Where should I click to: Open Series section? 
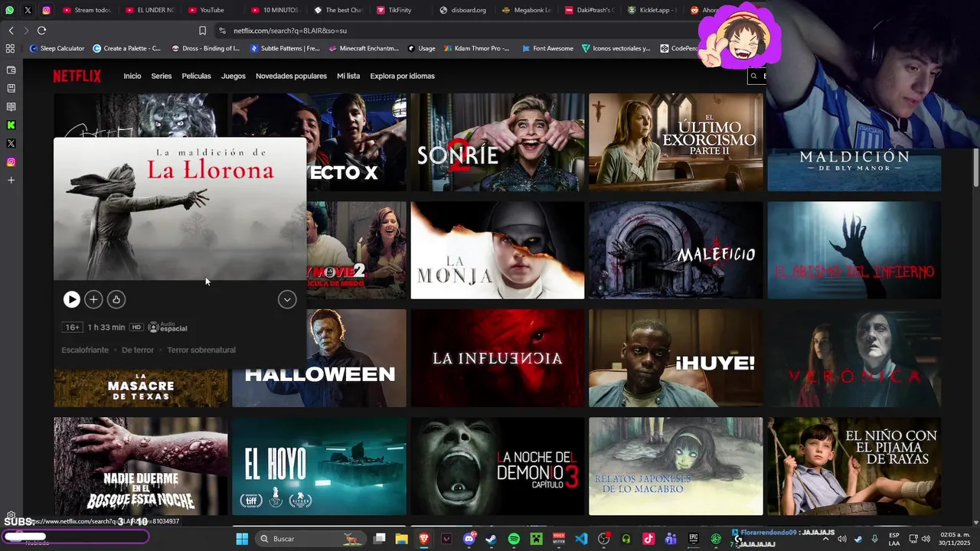pyautogui.click(x=162, y=76)
